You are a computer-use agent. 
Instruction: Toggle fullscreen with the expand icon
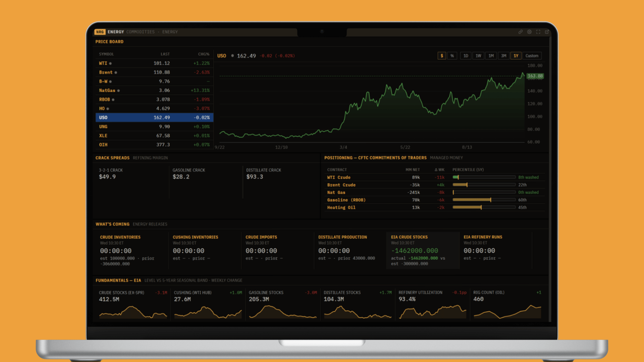pos(538,32)
